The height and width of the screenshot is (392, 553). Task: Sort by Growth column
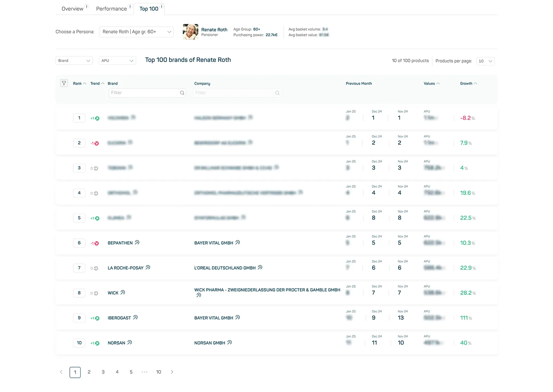click(x=468, y=84)
